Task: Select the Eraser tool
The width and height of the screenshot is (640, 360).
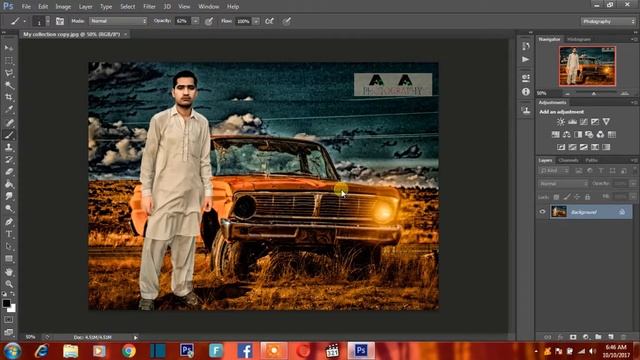Action: 9,171
